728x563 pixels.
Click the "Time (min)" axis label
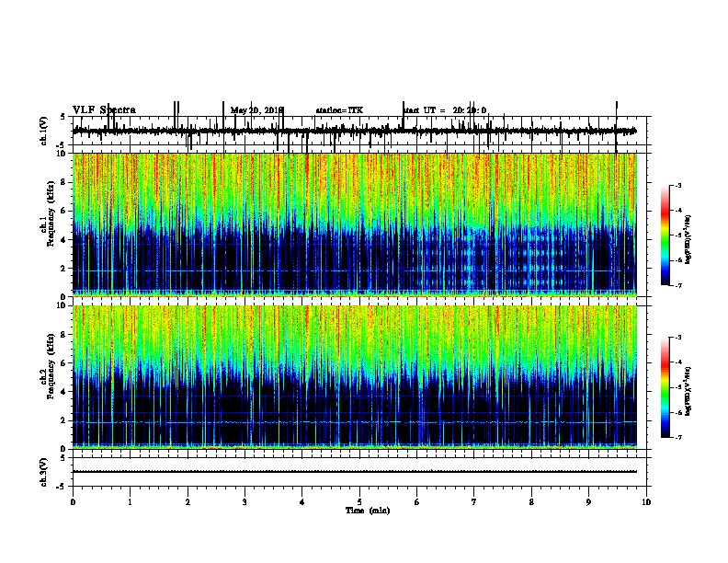(368, 511)
